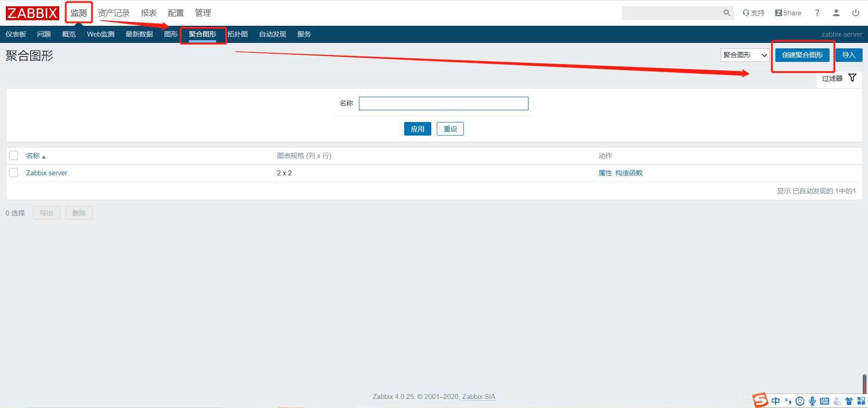Image resolution: width=868 pixels, height=408 pixels.
Task: Open the 聚合图形 type dropdown
Action: coord(745,55)
